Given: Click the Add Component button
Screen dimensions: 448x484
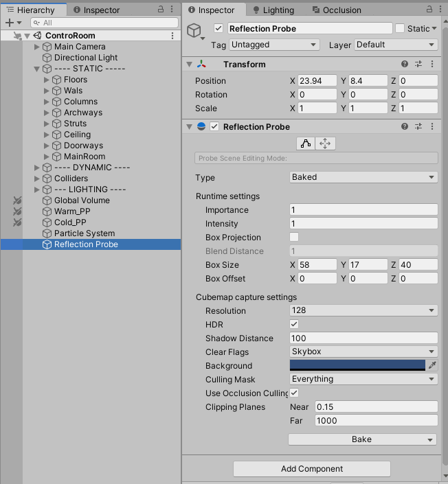Looking at the screenshot, I should pyautogui.click(x=312, y=469).
